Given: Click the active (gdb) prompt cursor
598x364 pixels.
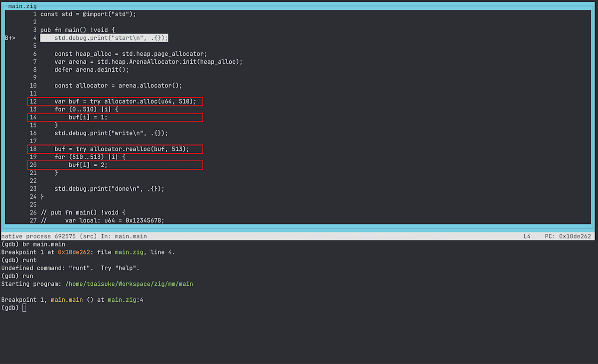Looking at the screenshot, I should point(24,308).
